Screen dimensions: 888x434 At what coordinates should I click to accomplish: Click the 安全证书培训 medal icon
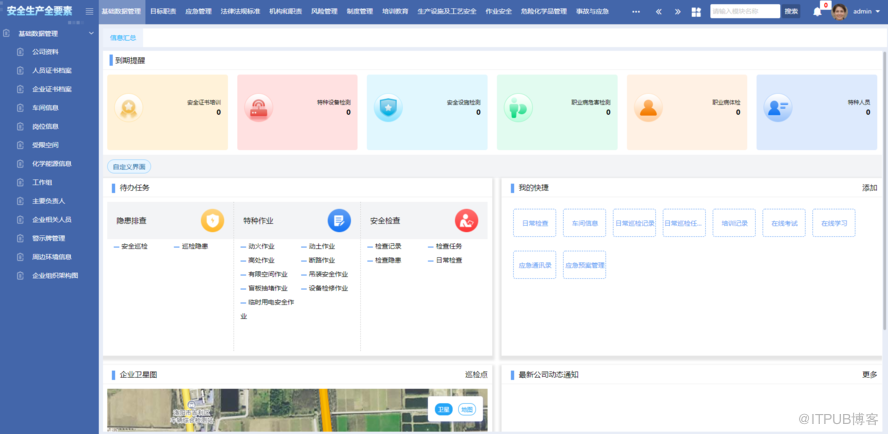pos(129,108)
